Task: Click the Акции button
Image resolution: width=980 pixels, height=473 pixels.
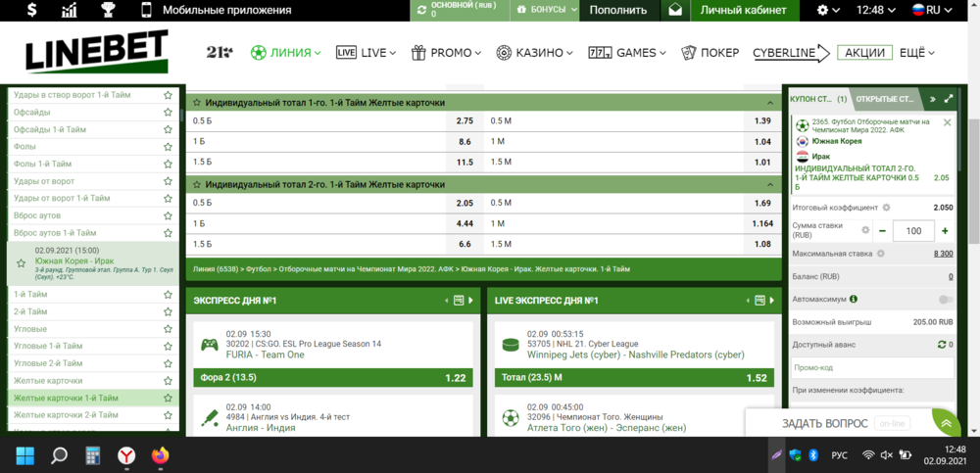Action: click(x=865, y=53)
